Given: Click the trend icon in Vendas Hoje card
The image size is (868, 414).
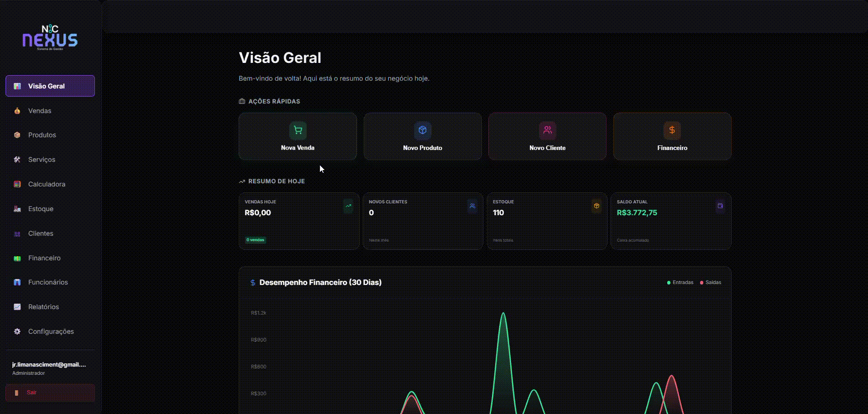Looking at the screenshot, I should coord(348,206).
